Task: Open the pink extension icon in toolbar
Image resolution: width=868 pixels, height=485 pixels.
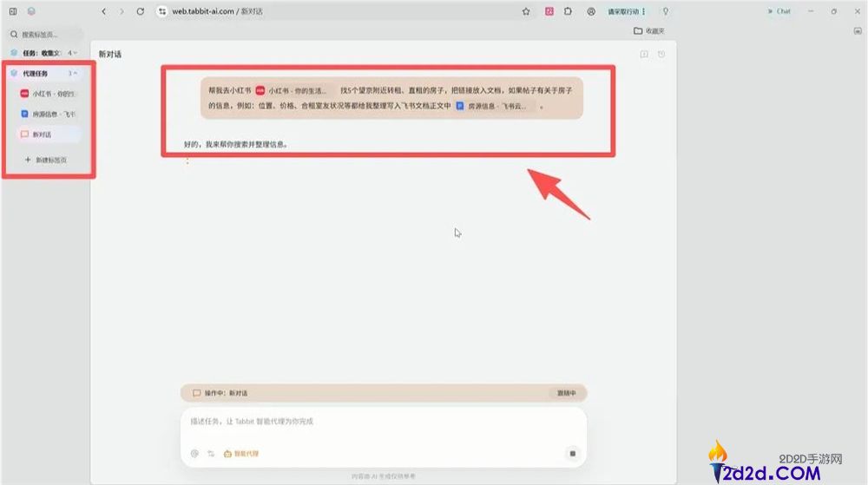Action: (x=549, y=11)
